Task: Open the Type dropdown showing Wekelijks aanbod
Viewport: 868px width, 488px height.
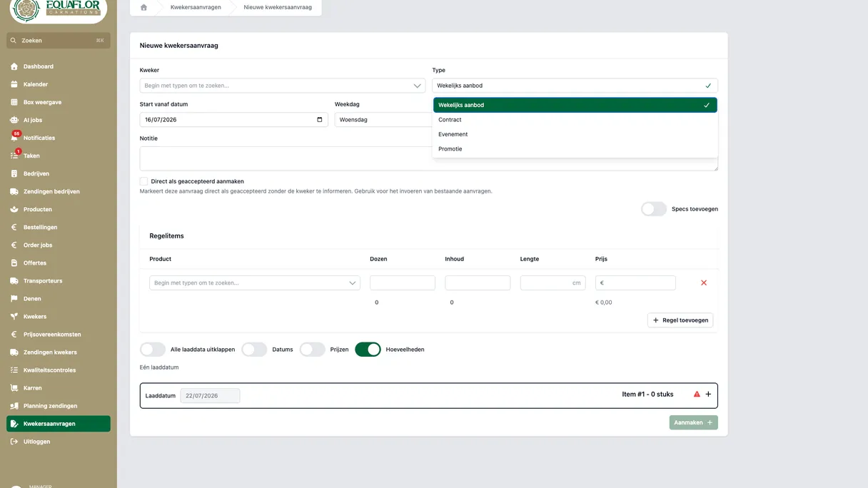Action: 575,86
